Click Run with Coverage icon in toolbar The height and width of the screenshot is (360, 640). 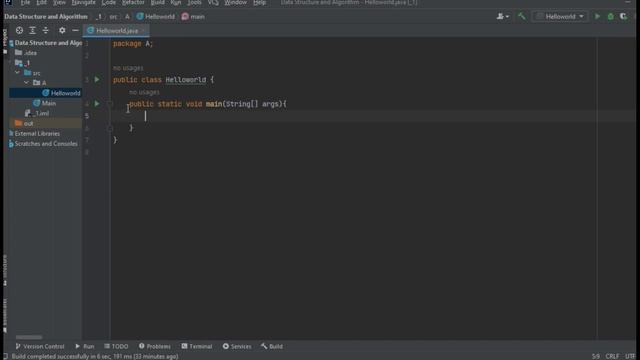pos(623,17)
